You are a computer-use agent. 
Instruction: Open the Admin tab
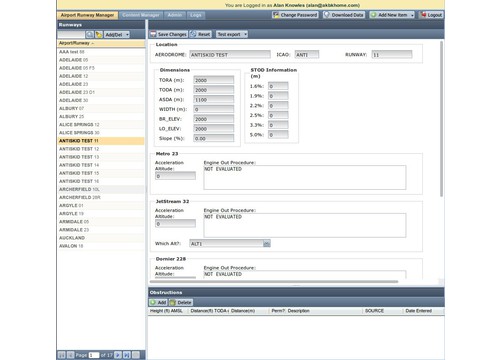tap(175, 15)
